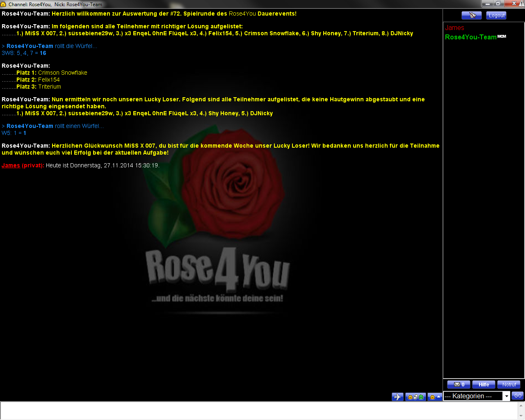Click the Logout button
This screenshot has width=525, height=420.
pos(496,16)
